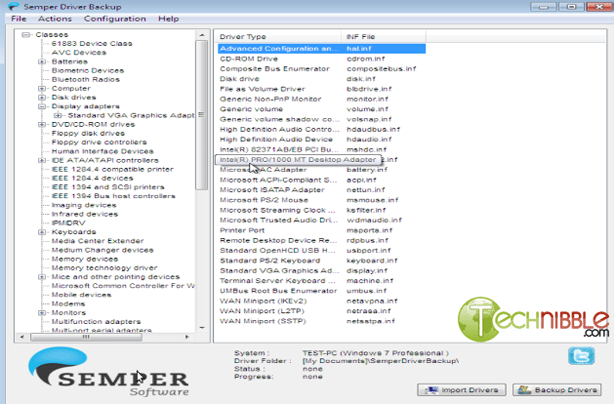
Task: Expand the DVD/CD-ROM drives node
Action: click(x=42, y=125)
